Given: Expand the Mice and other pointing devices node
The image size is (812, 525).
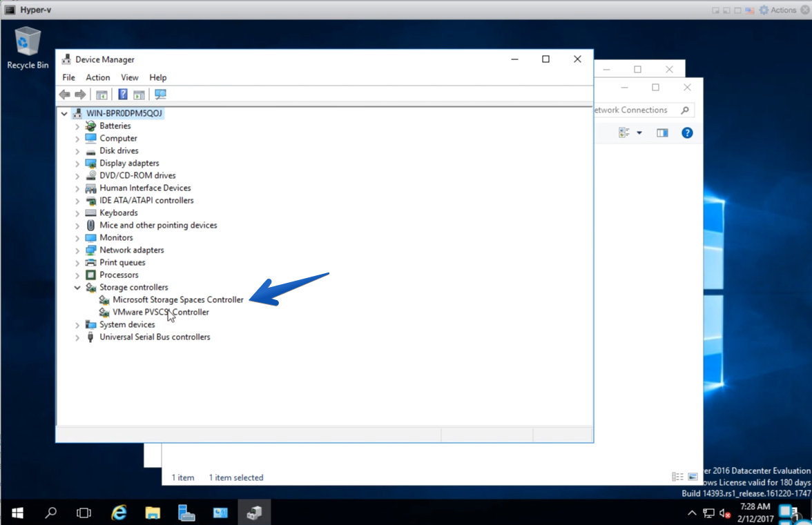Looking at the screenshot, I should pos(77,226).
